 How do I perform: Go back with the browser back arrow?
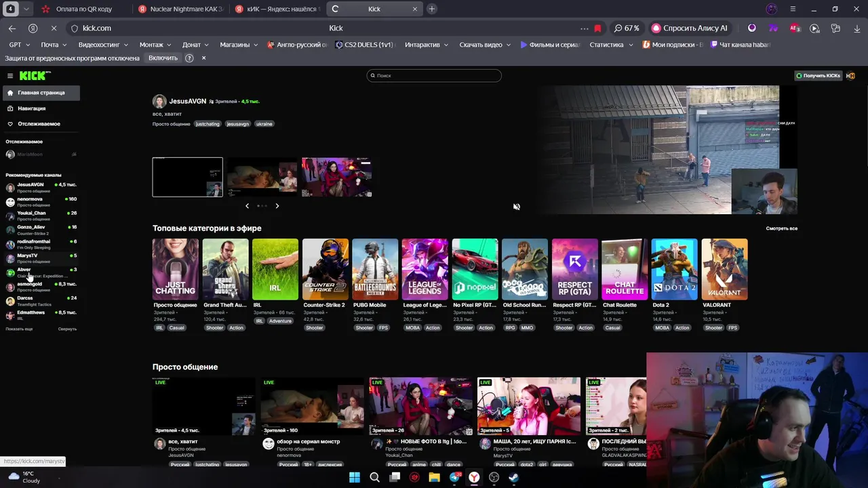tap(12, 28)
